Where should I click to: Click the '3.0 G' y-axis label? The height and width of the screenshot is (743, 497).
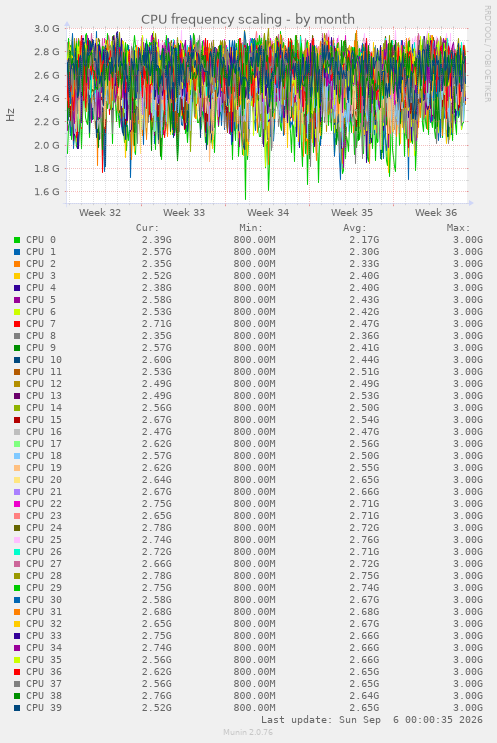(x=47, y=28)
